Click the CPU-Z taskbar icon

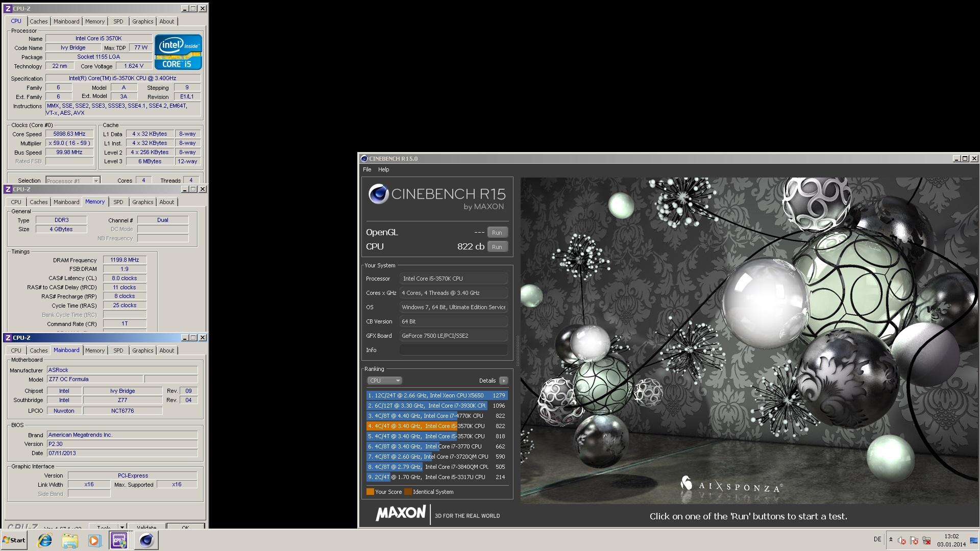coord(119,540)
